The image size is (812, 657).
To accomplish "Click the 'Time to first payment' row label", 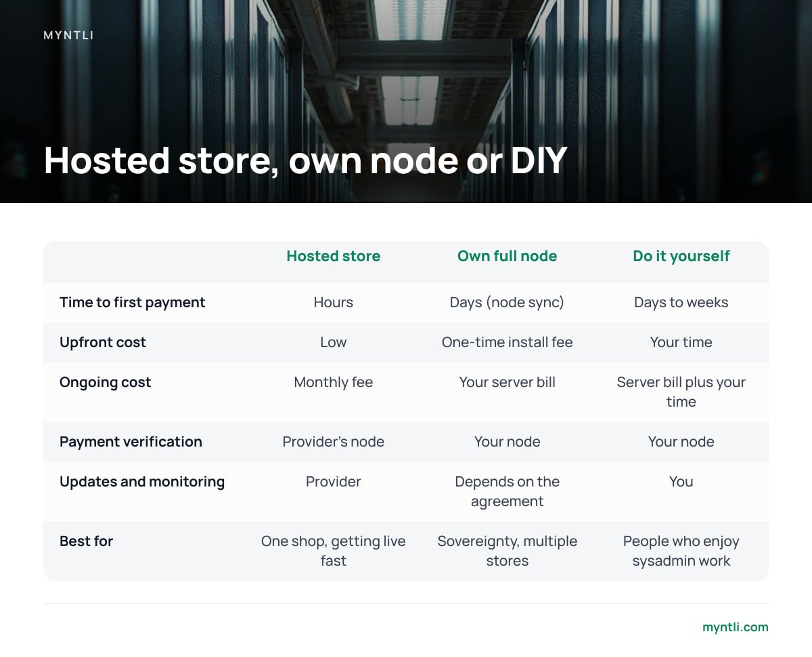I will (x=133, y=302).
